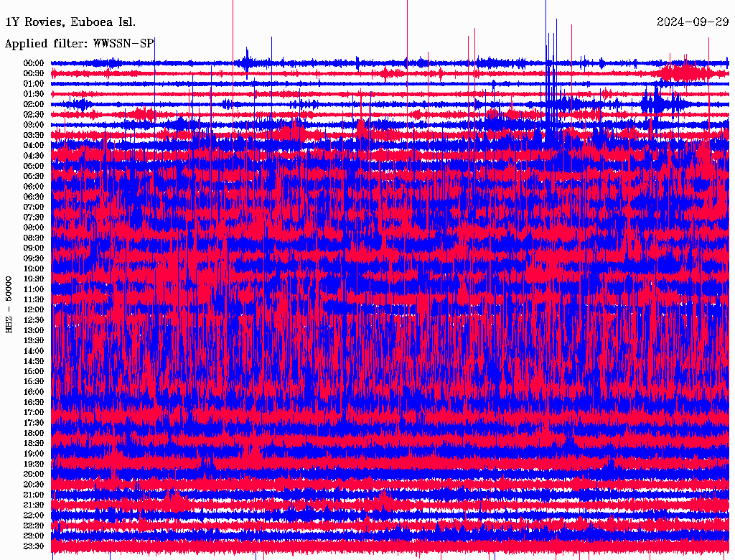Select the 00:00 time row label

pyautogui.click(x=34, y=63)
